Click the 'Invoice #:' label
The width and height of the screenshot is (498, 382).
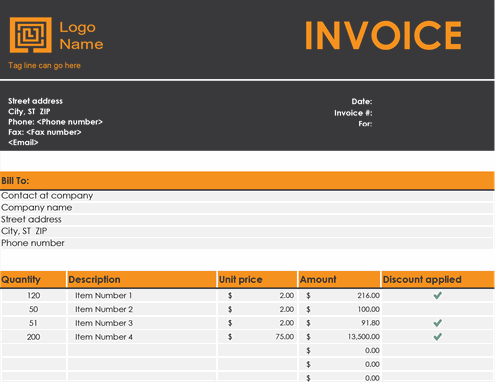coord(353,113)
